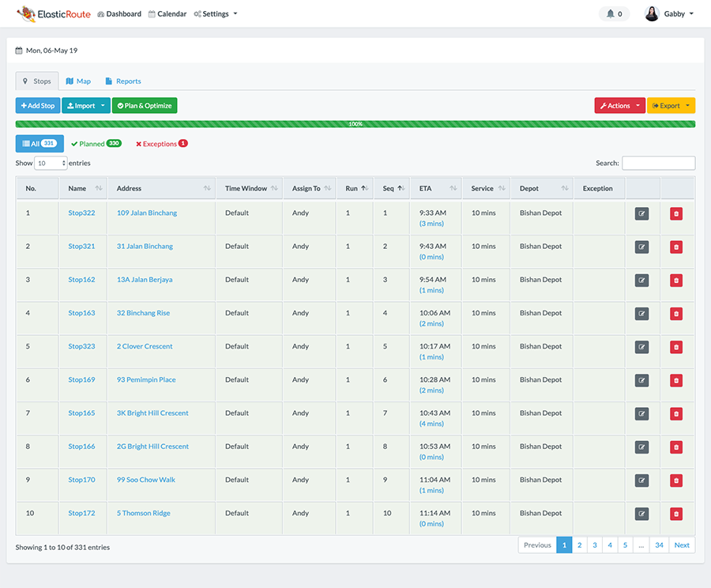
Task: Click the edit icon for Stop163 row
Action: [641, 314]
